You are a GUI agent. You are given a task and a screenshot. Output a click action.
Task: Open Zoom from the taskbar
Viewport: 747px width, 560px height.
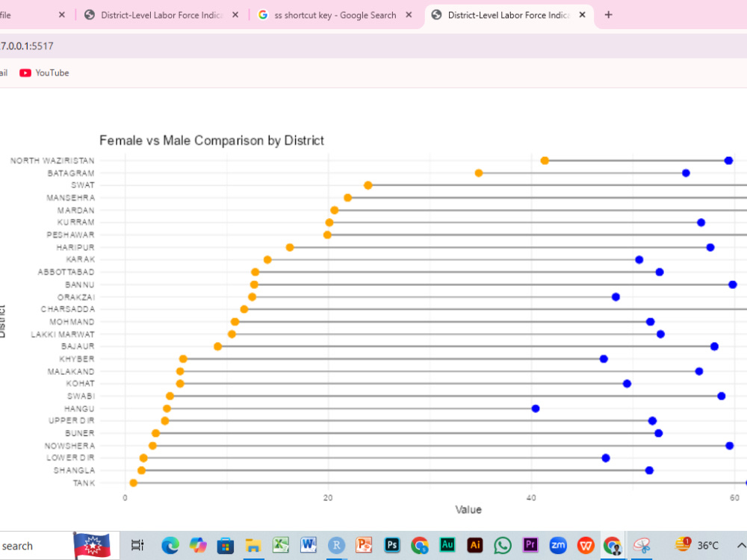pyautogui.click(x=558, y=545)
